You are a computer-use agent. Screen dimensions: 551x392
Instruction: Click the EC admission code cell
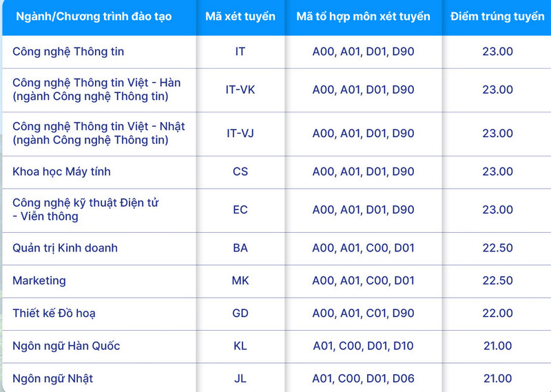[240, 209]
